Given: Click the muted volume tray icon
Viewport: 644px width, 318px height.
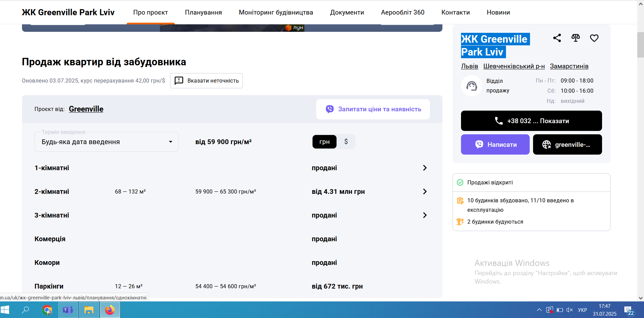Looking at the screenshot, I should point(570,310).
